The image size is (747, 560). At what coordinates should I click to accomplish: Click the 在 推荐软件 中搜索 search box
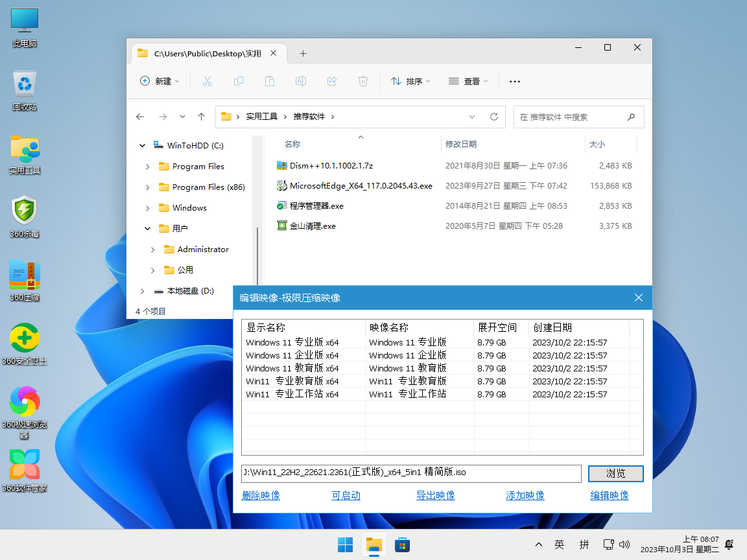pos(571,117)
